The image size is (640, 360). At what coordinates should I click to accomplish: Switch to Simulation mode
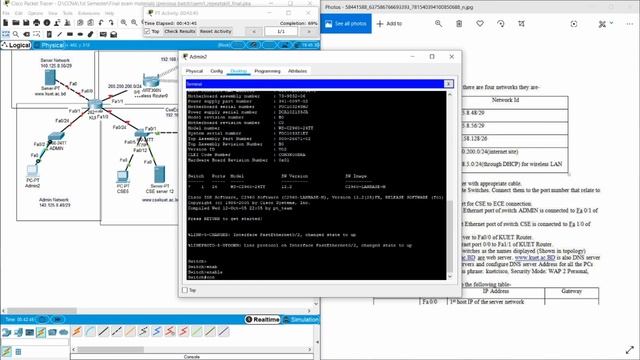(x=301, y=319)
